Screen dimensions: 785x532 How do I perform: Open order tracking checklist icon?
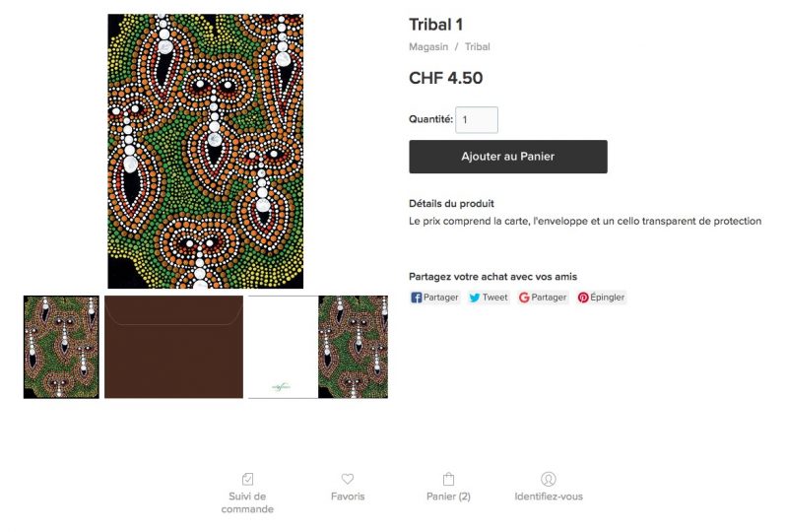pyautogui.click(x=247, y=480)
